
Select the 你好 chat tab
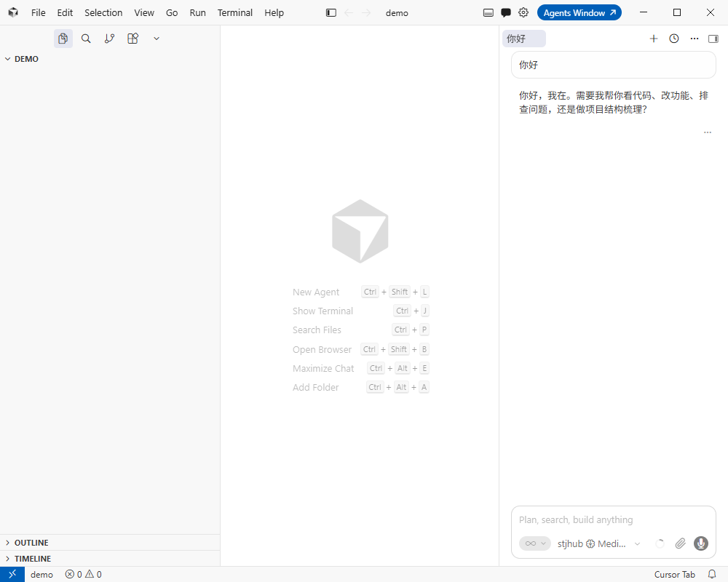tap(523, 39)
